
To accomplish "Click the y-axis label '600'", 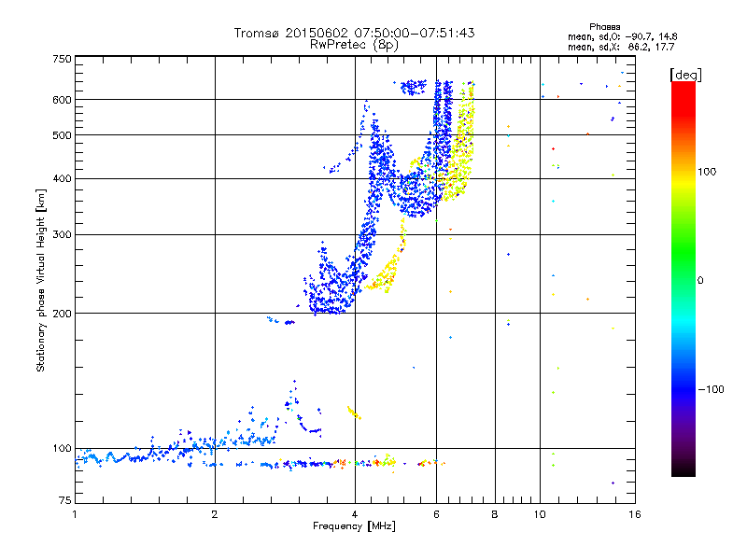I will 63,100.
